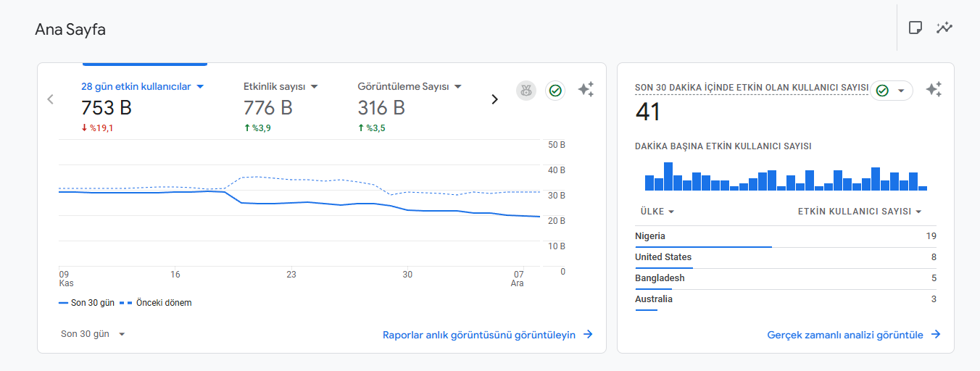980x371 pixels.
Task: Open the Raporlar anlık görüntüsünü görüntüleyin link
Action: point(488,335)
